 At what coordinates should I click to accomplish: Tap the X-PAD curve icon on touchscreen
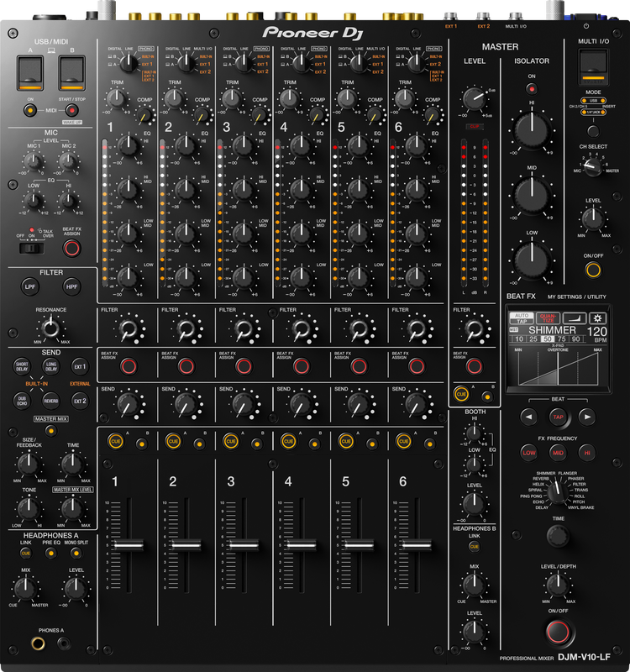point(575,319)
